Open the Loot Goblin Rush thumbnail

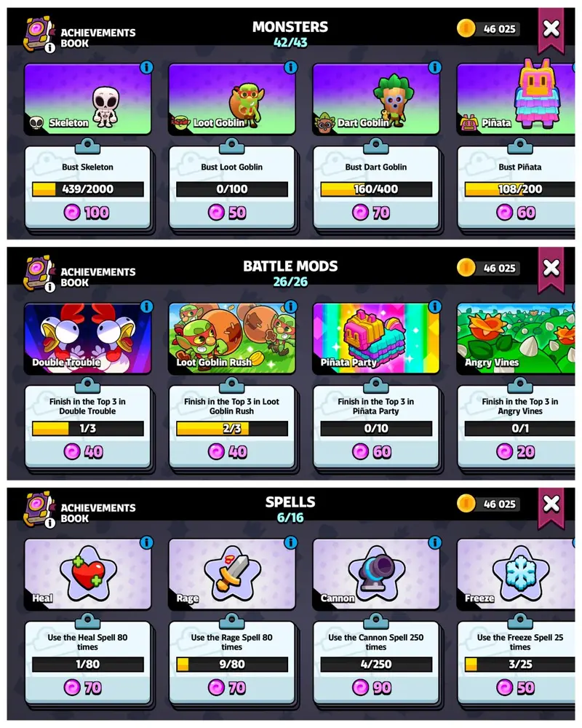pyautogui.click(x=231, y=339)
